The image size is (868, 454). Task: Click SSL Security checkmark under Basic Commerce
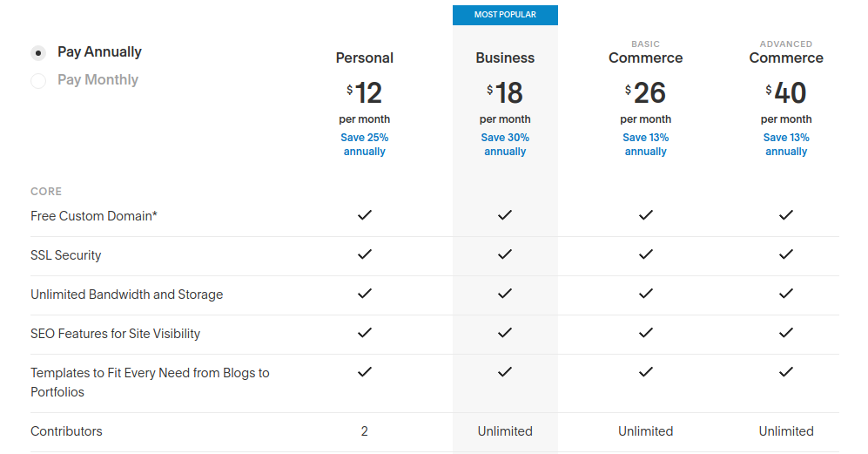645,254
